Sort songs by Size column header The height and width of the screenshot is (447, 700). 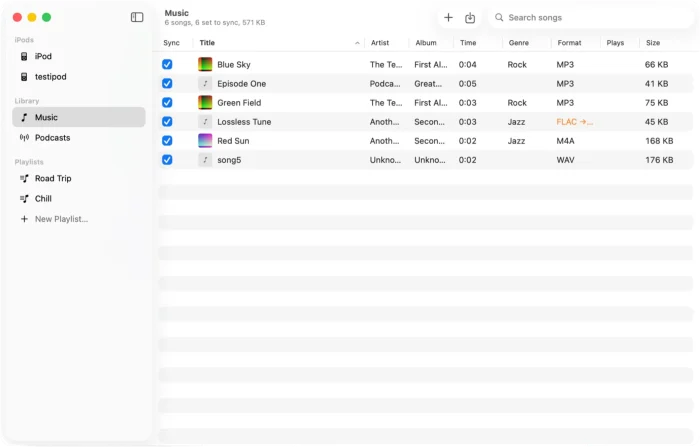coord(653,43)
